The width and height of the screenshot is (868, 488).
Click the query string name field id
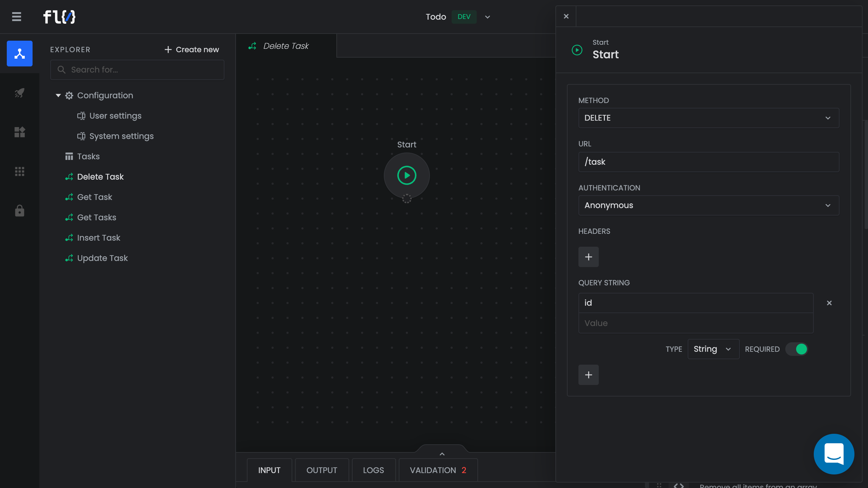pos(696,303)
